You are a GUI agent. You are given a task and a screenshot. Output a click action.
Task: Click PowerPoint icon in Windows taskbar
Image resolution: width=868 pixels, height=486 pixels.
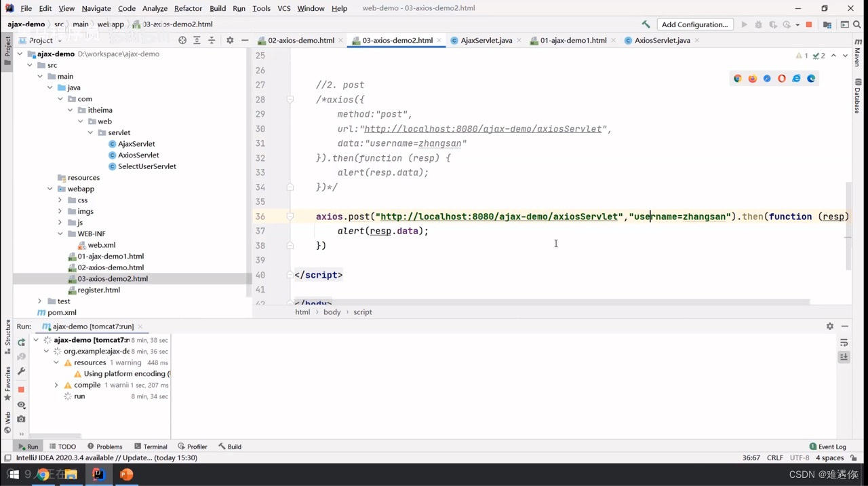(126, 474)
